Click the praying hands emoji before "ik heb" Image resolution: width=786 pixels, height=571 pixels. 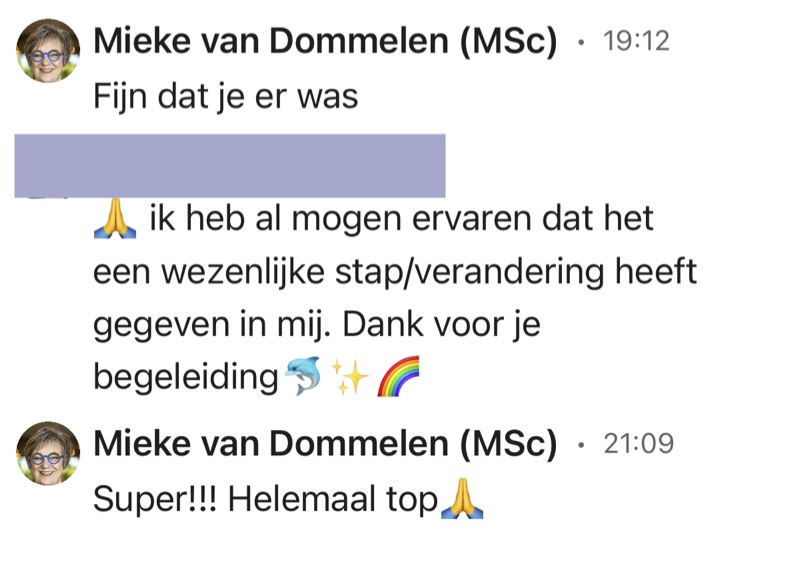(113, 219)
